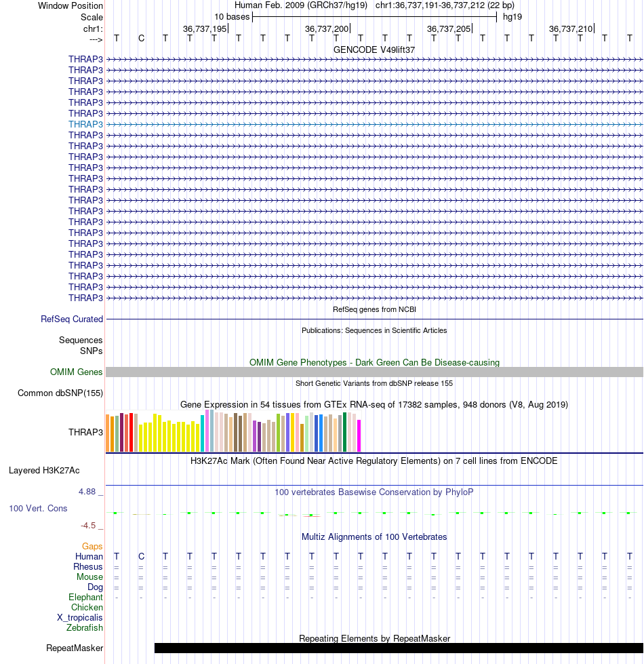
Task: Click the RefSeq genes from NCBI title
Action: point(374,309)
